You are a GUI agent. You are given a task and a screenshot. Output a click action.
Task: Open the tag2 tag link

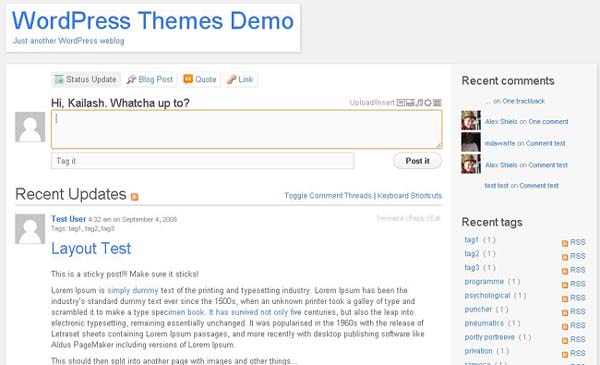[471, 254]
